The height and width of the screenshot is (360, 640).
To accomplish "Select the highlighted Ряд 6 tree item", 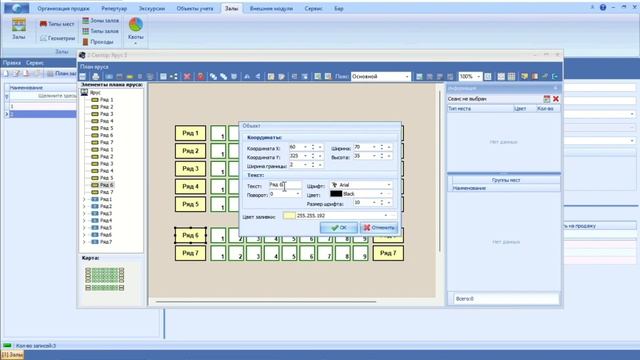I will click(106, 185).
